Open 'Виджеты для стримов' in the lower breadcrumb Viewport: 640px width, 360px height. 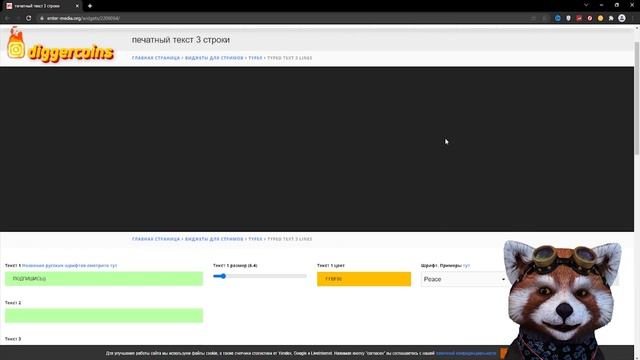[x=214, y=239]
